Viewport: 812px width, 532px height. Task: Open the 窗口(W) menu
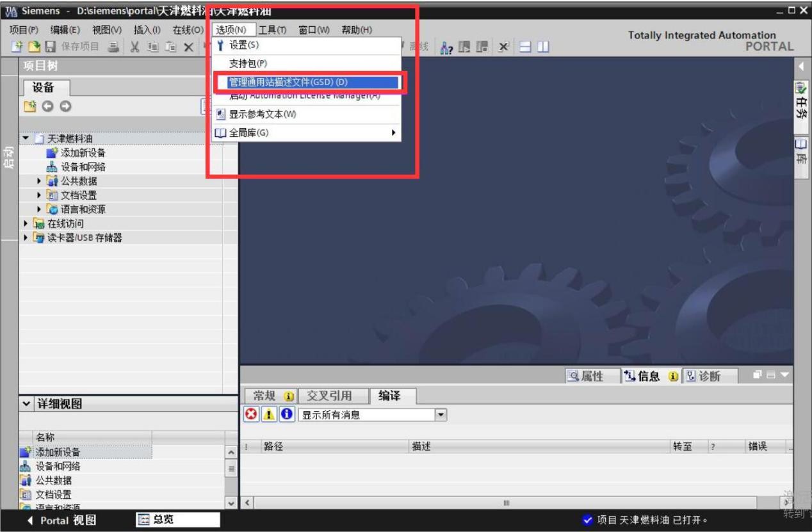tap(314, 30)
